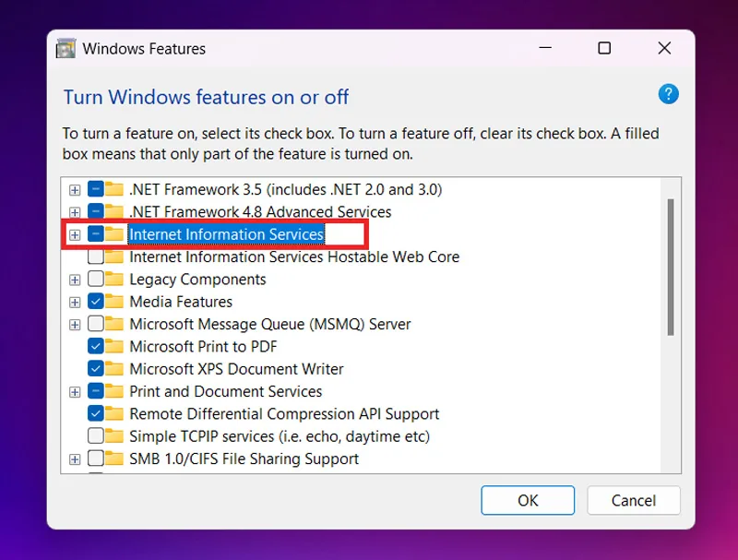The image size is (738, 560).
Task: Select the Internet Information Services label
Action: click(226, 234)
